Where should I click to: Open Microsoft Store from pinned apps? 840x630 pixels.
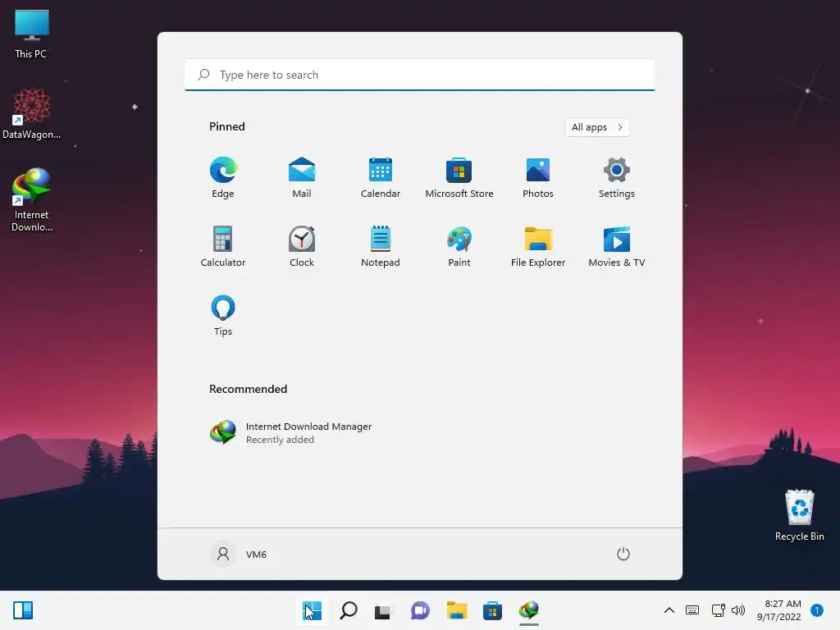[459, 178]
